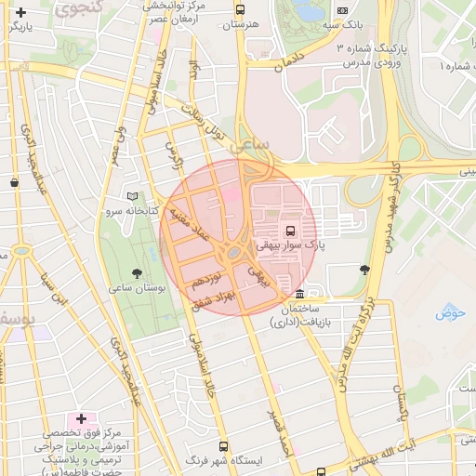Click the بهزاد شفق street label
476x476 pixels.
(x=214, y=301)
